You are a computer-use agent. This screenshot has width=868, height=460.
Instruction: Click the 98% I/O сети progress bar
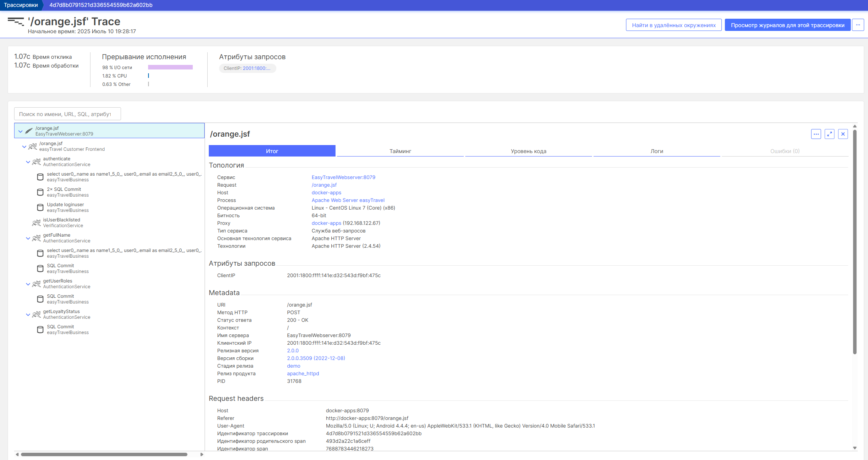pyautogui.click(x=171, y=67)
